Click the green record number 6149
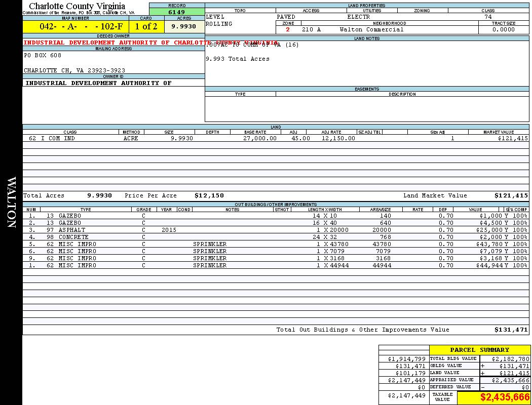 click(x=176, y=12)
